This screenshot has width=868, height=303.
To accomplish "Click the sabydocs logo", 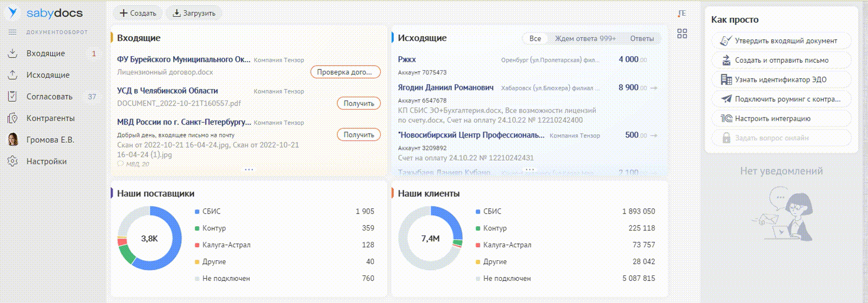I will pos(45,13).
